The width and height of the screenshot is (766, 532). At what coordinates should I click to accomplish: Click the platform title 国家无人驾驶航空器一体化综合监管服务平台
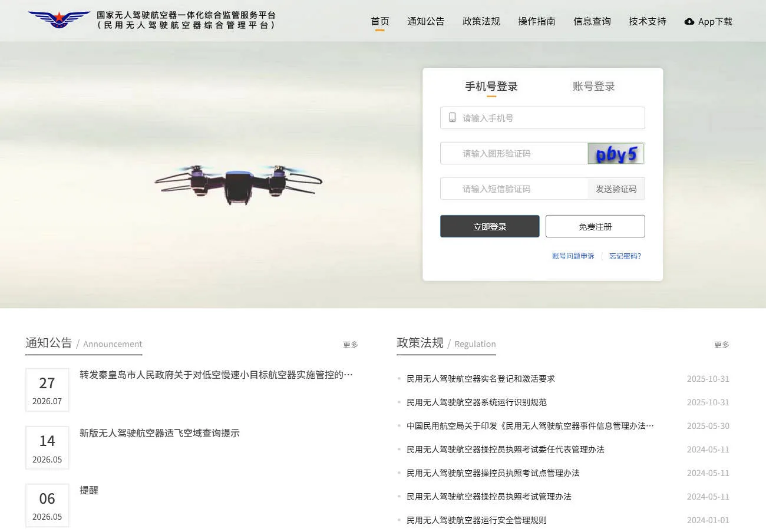tap(186, 15)
